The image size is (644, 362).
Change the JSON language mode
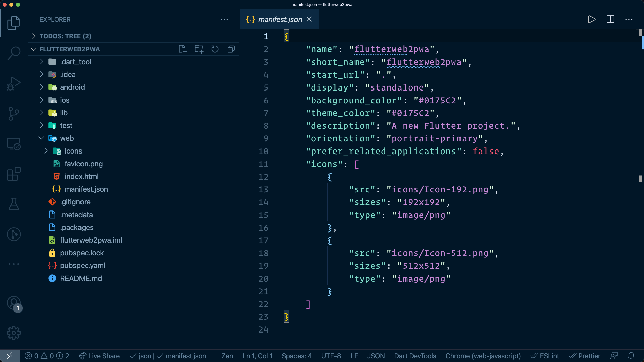coord(376,356)
